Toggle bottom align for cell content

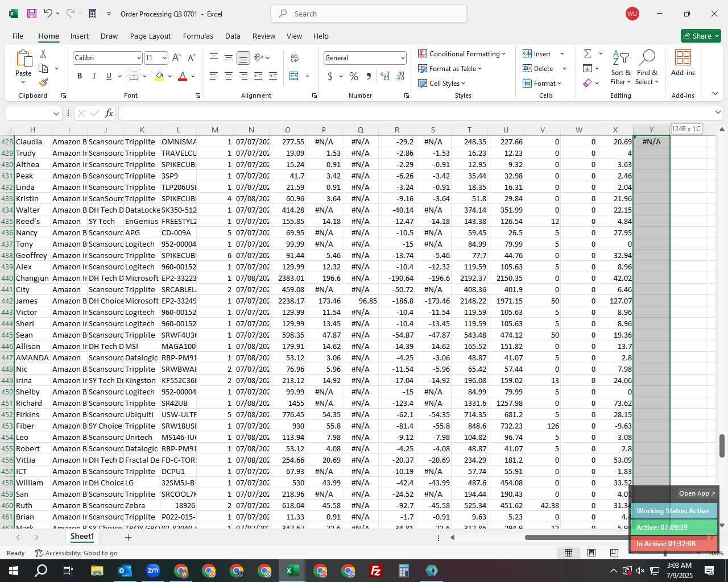click(x=243, y=58)
